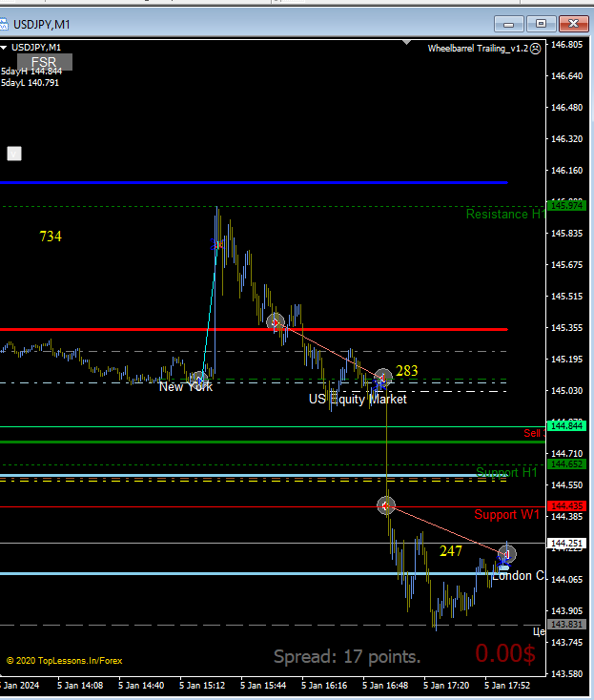Click the FSR button on the chart
This screenshot has height=700, width=594.
pyautogui.click(x=44, y=62)
